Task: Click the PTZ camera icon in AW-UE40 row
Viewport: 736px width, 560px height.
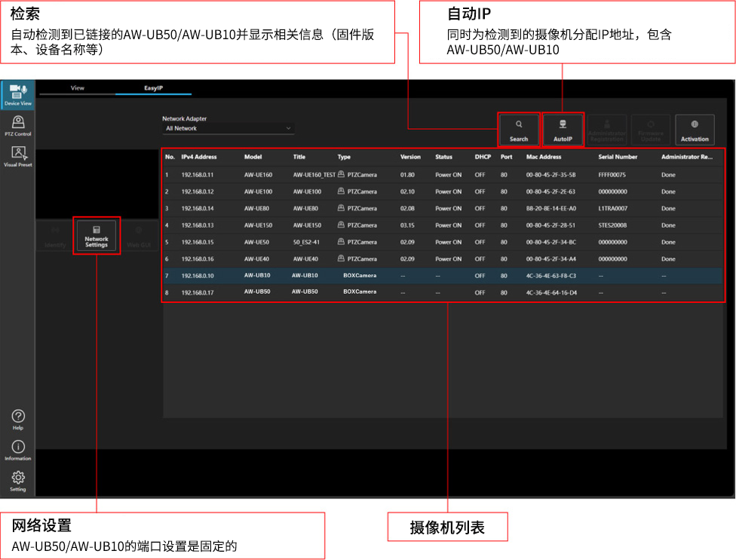Action: point(342,259)
